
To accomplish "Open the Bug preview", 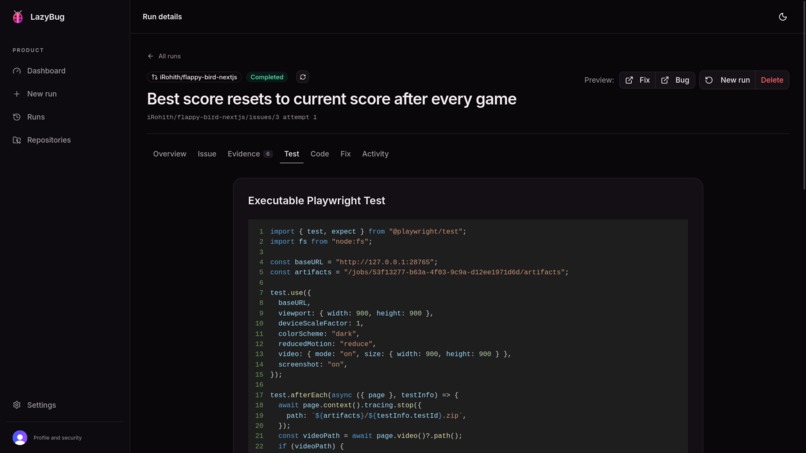I will pos(675,80).
